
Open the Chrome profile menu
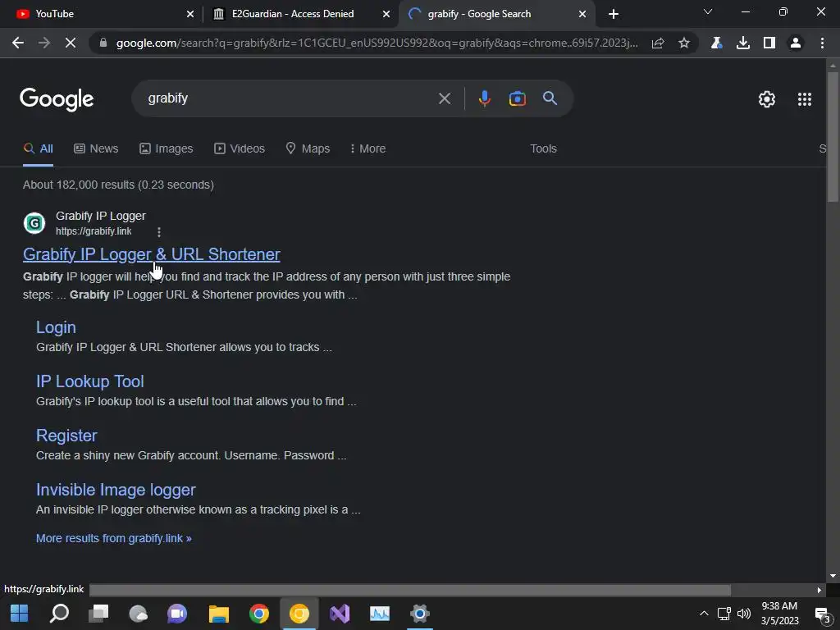(x=796, y=43)
